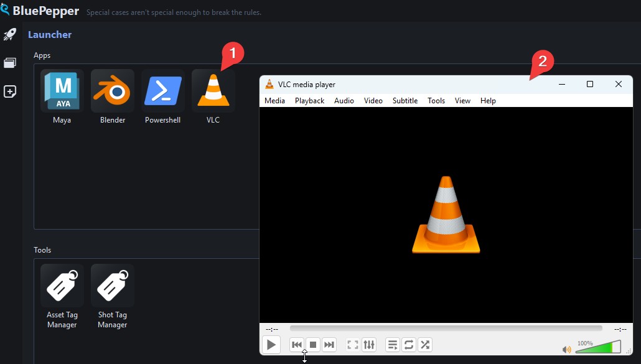Click Play button in VLC

[271, 345]
